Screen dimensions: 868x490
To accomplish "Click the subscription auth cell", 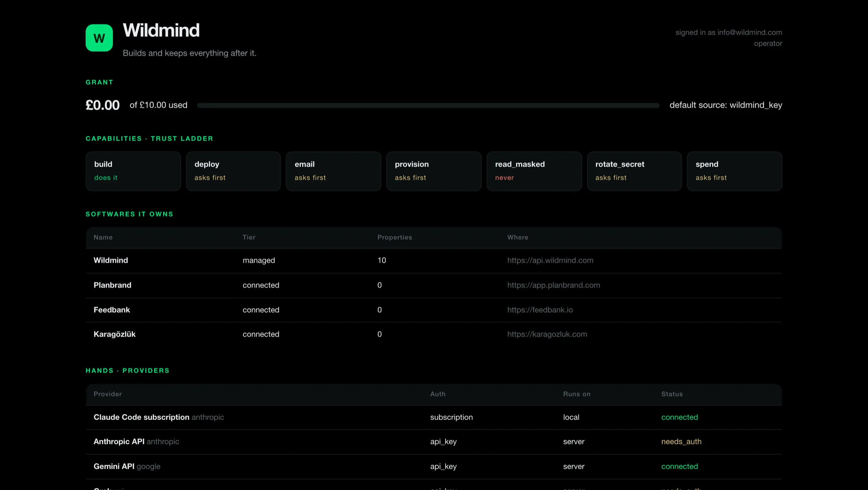I will 451,417.
